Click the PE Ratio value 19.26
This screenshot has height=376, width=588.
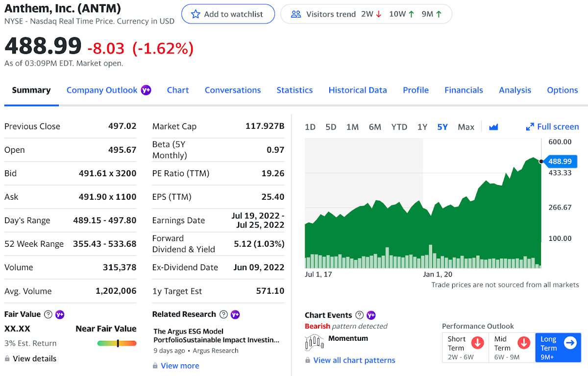[273, 173]
